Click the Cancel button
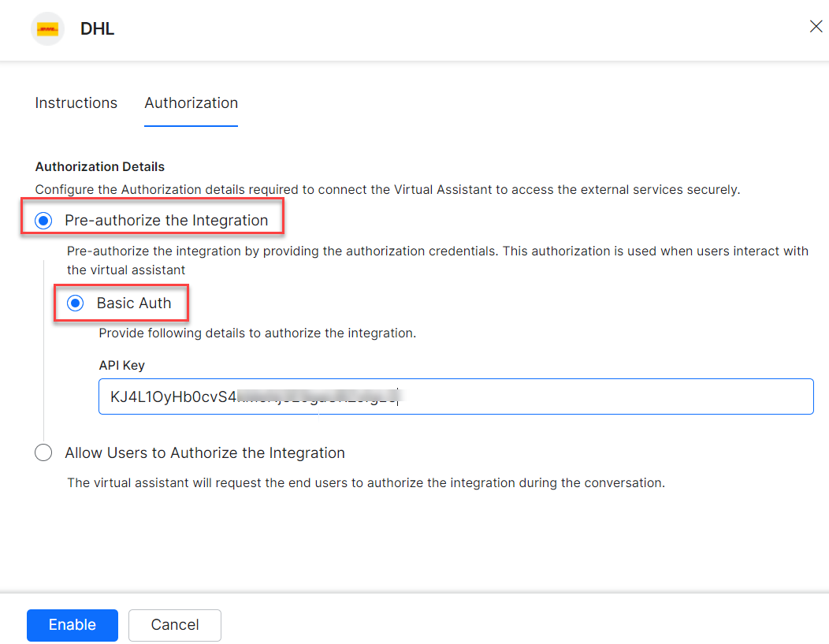Viewport: 829px width, 644px height. tap(174, 625)
